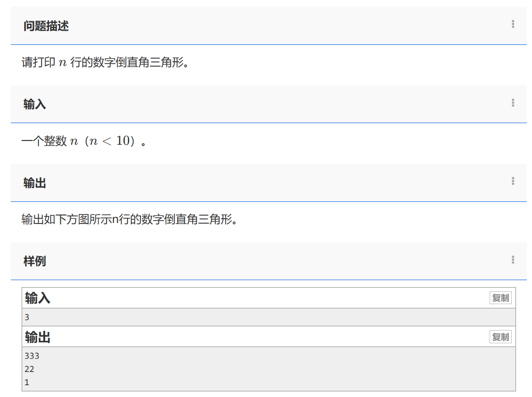Open the kebab menu beside 输入 header

tap(513, 103)
